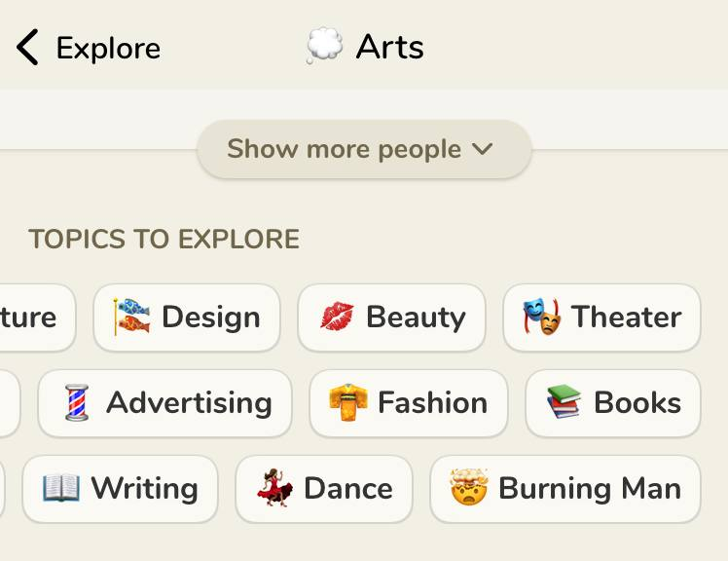This screenshot has width=728, height=561.
Task: Choose the Advertising topic label
Action: point(189,403)
